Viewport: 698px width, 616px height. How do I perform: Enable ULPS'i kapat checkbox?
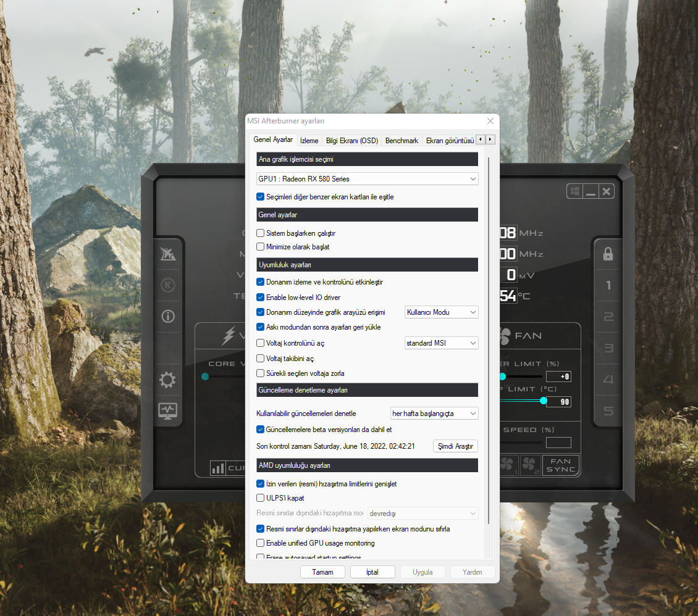pos(261,497)
